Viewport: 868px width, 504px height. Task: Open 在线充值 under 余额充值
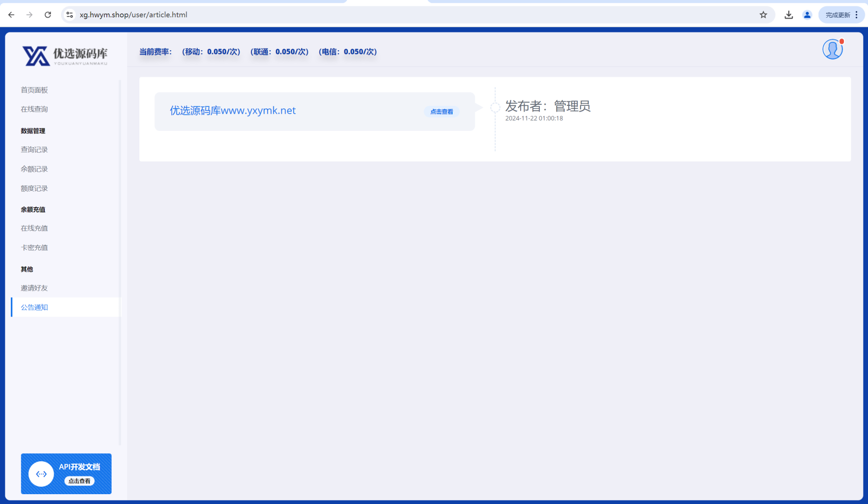point(34,228)
